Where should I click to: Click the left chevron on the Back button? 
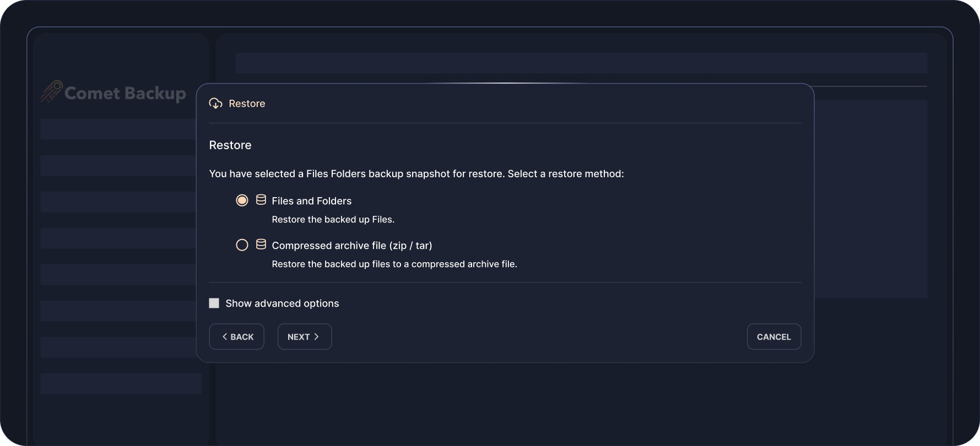(x=225, y=336)
